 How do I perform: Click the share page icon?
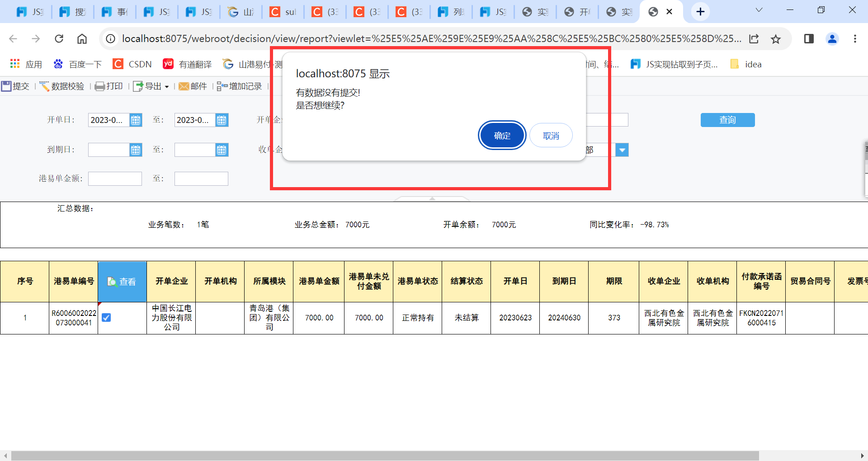[754, 39]
